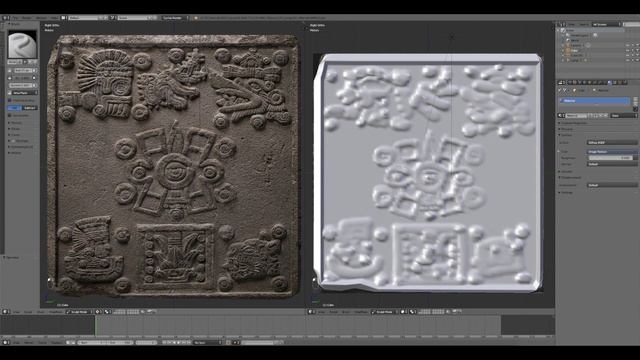
Task: Toggle visibility eye for Camera in outliner
Action: tap(628, 45)
